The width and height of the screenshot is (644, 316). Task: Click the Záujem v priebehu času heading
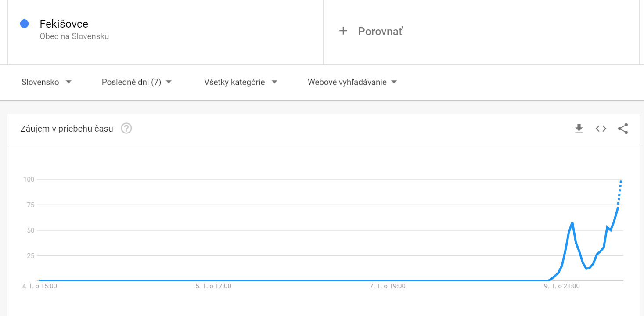click(x=67, y=129)
